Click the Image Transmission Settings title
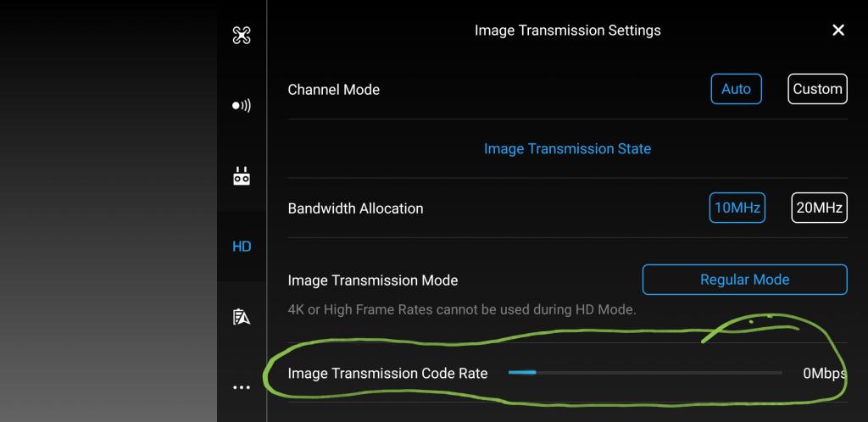Viewport: 868px width, 422px height. pyautogui.click(x=567, y=31)
